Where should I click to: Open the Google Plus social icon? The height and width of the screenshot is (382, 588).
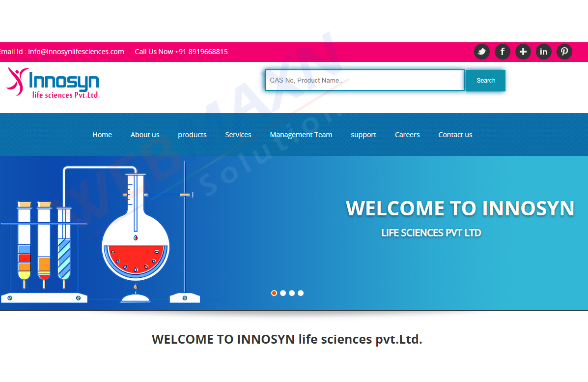click(523, 52)
